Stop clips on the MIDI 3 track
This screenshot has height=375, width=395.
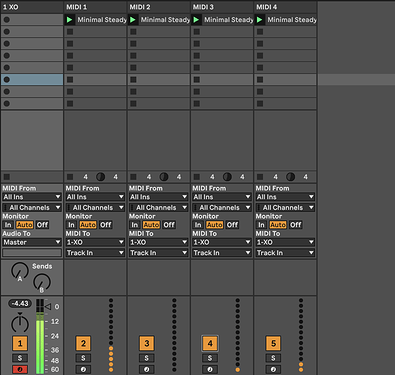pyautogui.click(x=197, y=177)
